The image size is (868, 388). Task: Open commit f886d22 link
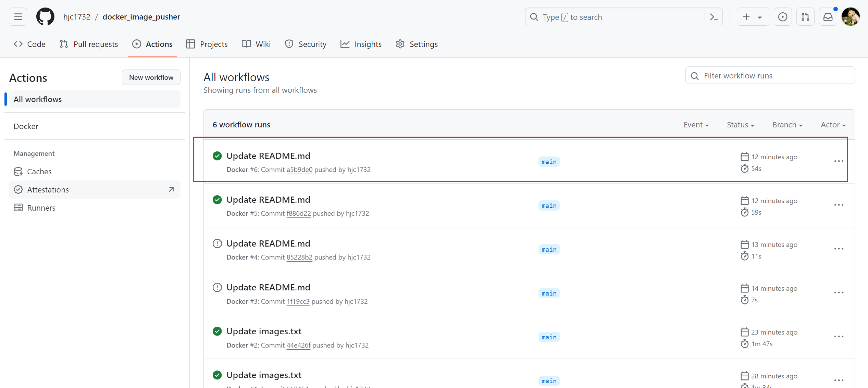(298, 213)
